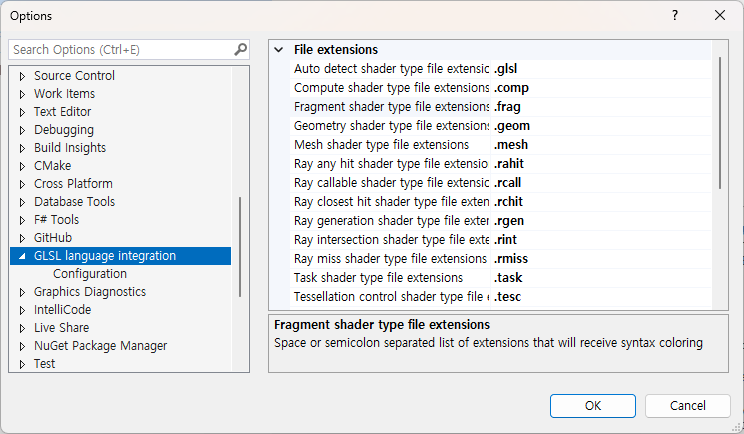Screen dimensions: 744x434
Task: Click the search magnifier icon
Action: pos(241,49)
